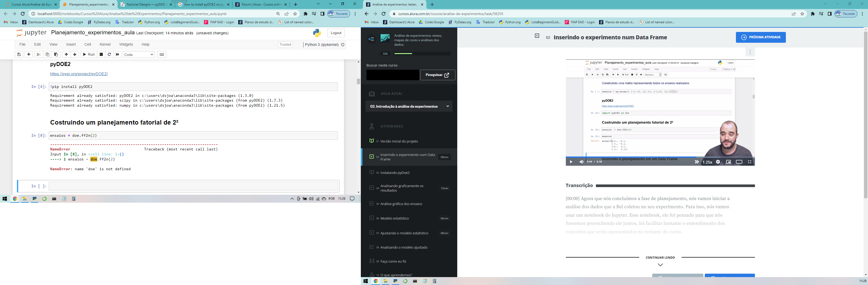Image resolution: width=868 pixels, height=285 pixels.
Task: Click the Pesquisar search button
Action: (x=437, y=75)
